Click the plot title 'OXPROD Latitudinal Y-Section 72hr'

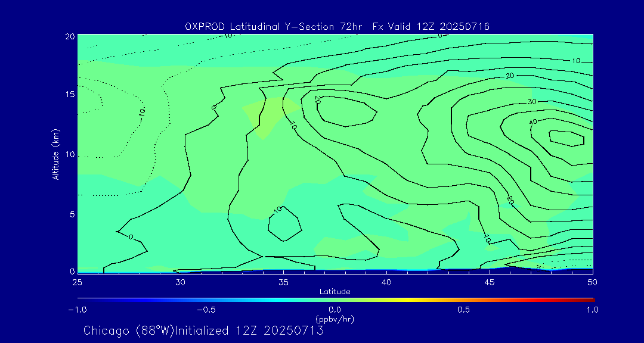(x=274, y=27)
